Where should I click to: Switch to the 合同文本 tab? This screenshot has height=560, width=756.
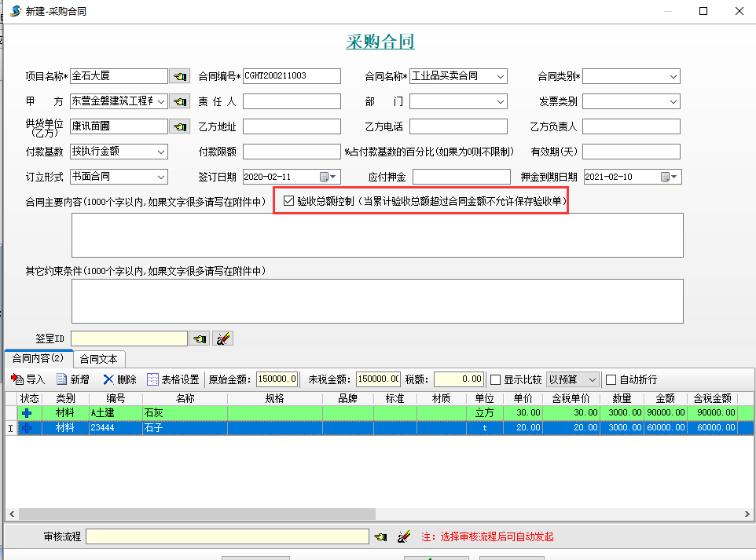coord(98,359)
